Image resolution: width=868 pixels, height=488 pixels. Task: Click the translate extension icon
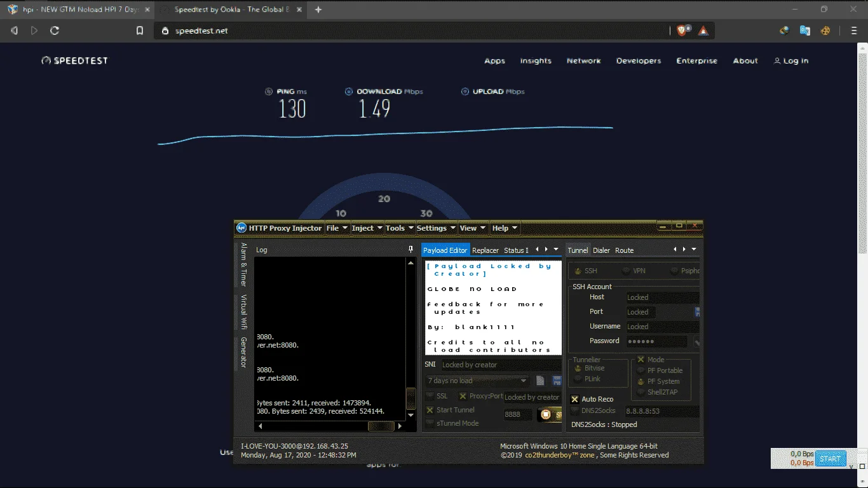tap(805, 30)
